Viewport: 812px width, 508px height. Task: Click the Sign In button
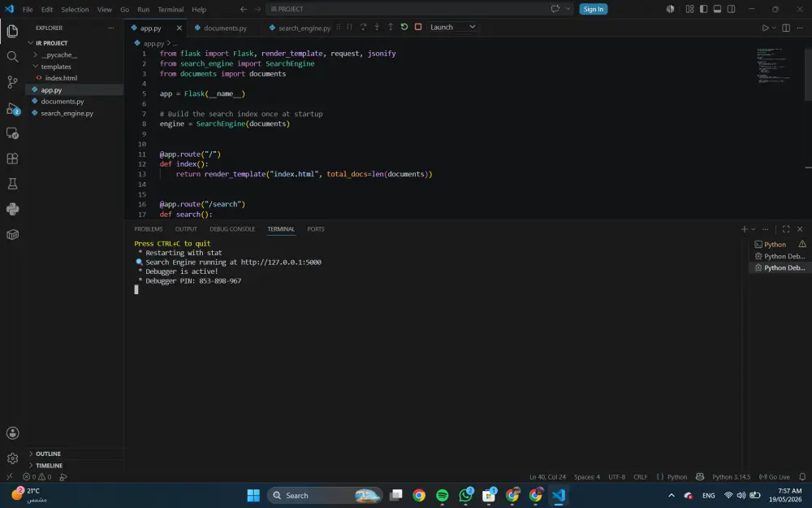click(593, 9)
